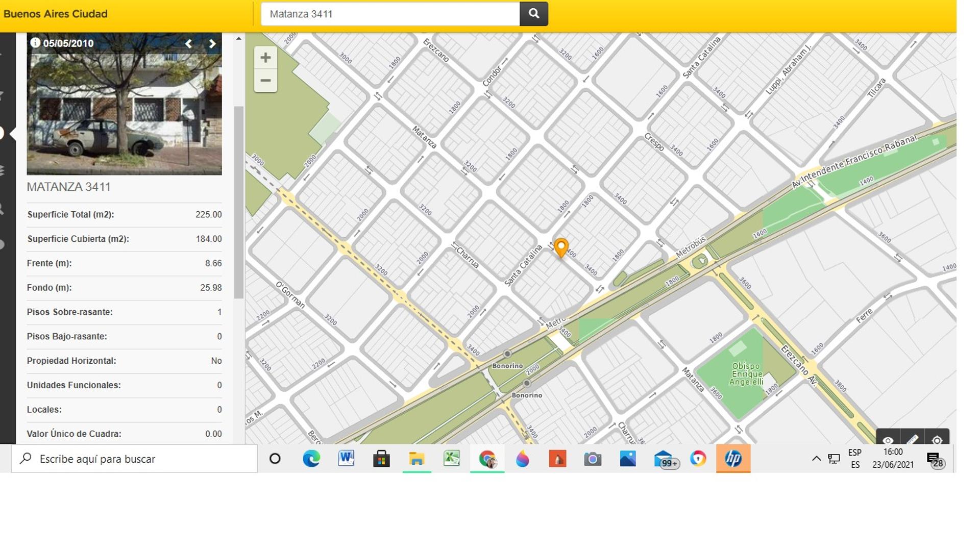Open the property facade photo
Viewport: 980px width, 551px height.
pyautogui.click(x=124, y=104)
